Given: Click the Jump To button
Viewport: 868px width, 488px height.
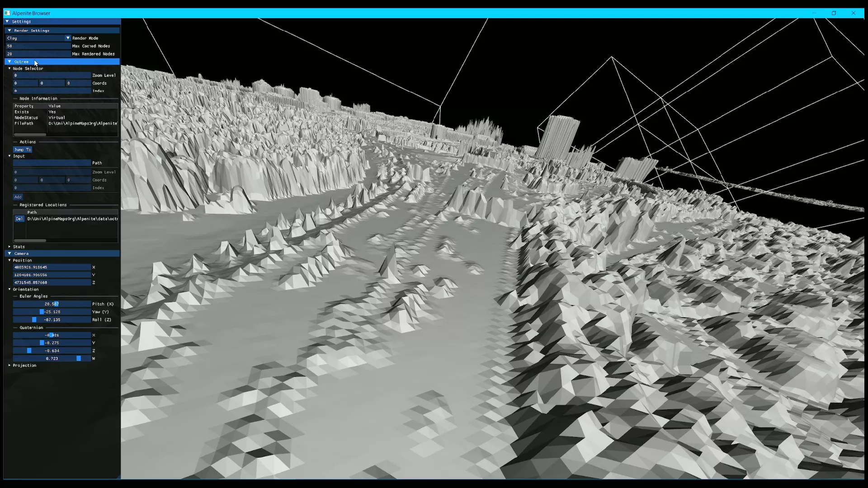Looking at the screenshot, I should [22, 150].
